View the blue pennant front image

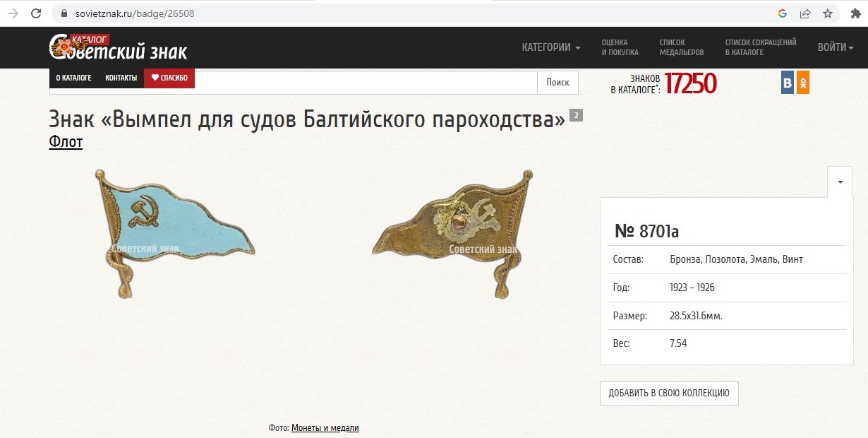(x=175, y=233)
